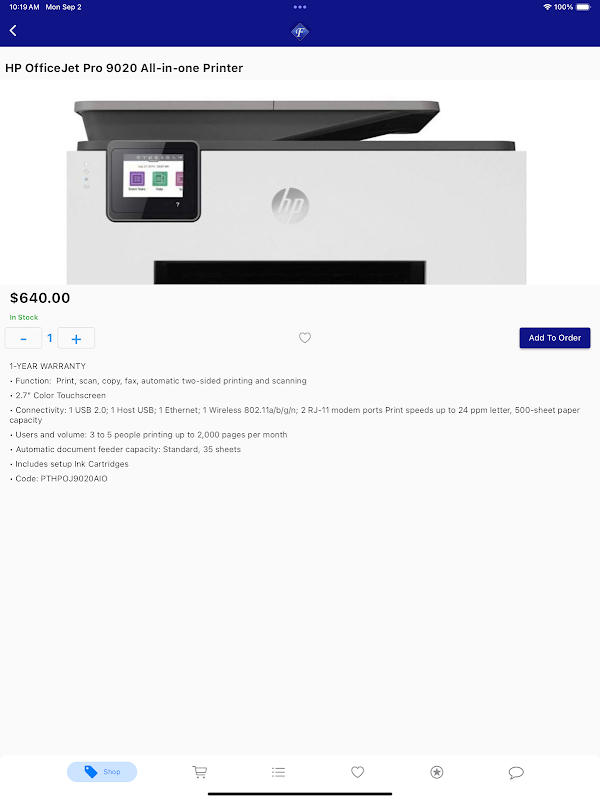This screenshot has width=600, height=800.
Task: Tap the In Stock status text
Action: [24, 317]
